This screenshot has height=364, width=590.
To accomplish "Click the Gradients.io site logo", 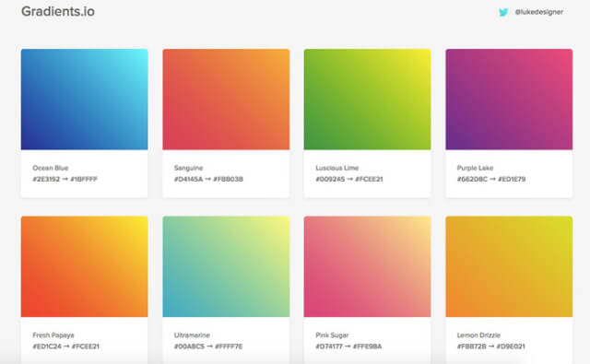I will 58,11.
